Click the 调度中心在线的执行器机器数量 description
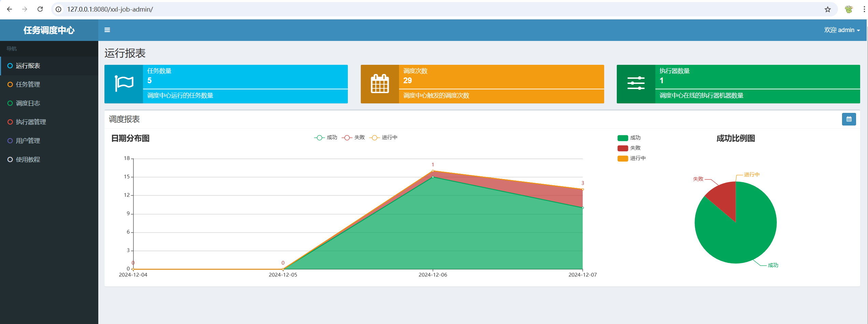 [701, 95]
